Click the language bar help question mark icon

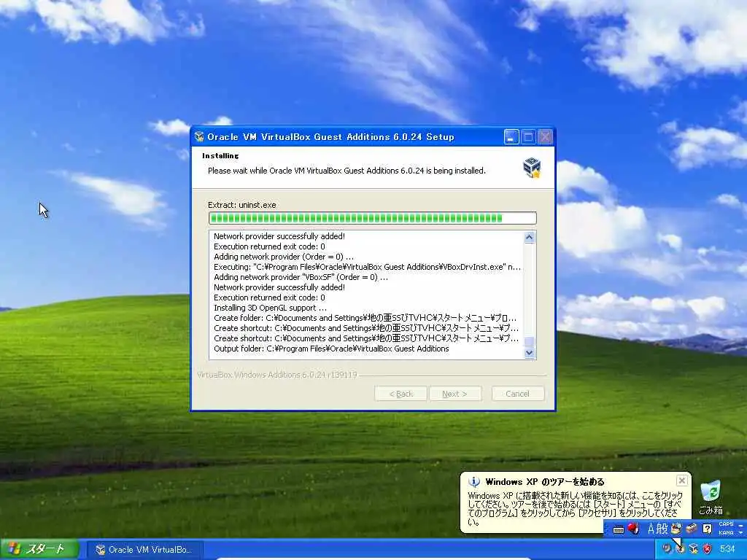[x=707, y=528]
